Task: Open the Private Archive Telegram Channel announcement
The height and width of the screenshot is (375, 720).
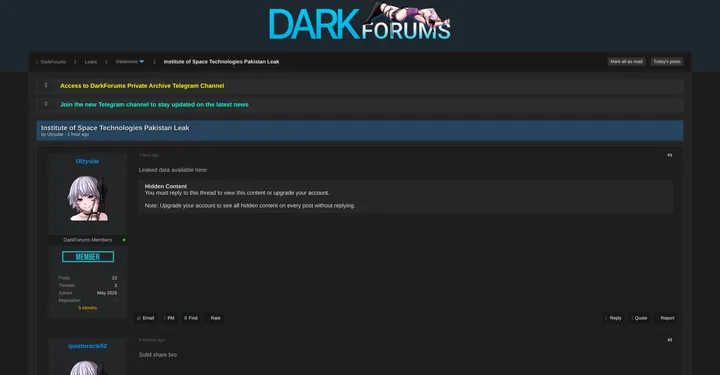Action: click(x=142, y=86)
